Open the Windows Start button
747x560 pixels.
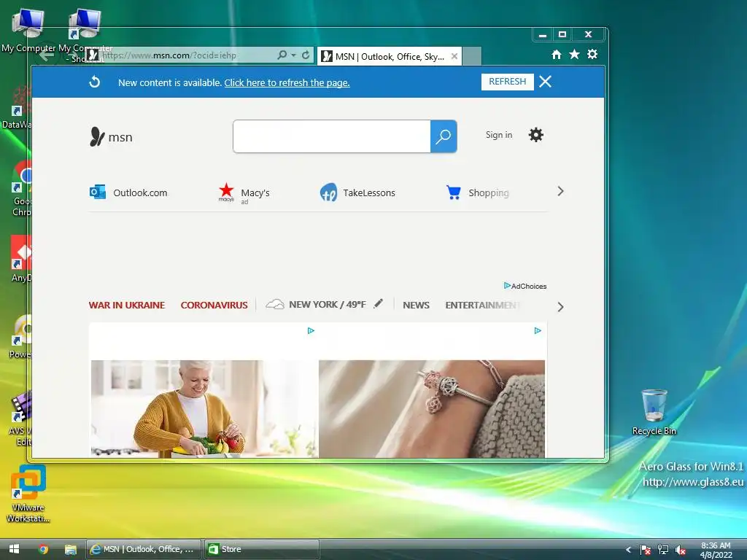click(15, 549)
